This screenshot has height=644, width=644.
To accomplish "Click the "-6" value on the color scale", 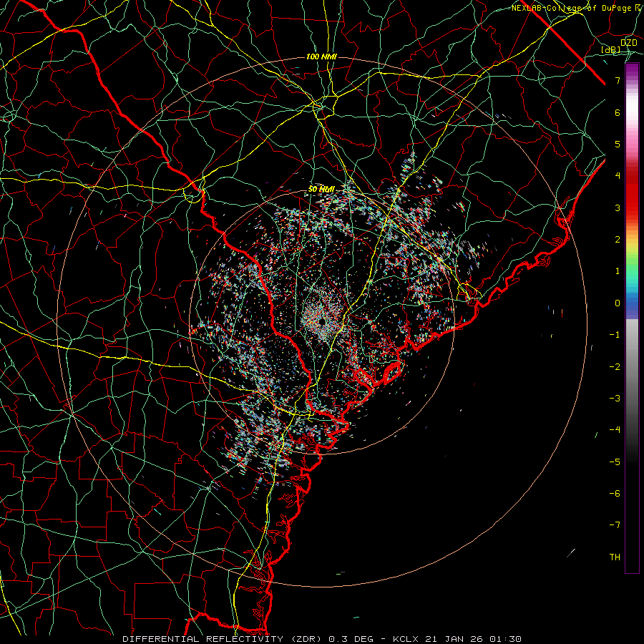I will [615, 494].
